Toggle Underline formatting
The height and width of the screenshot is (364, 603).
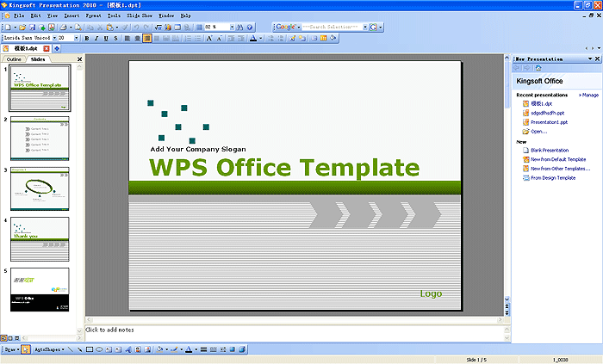(106, 39)
